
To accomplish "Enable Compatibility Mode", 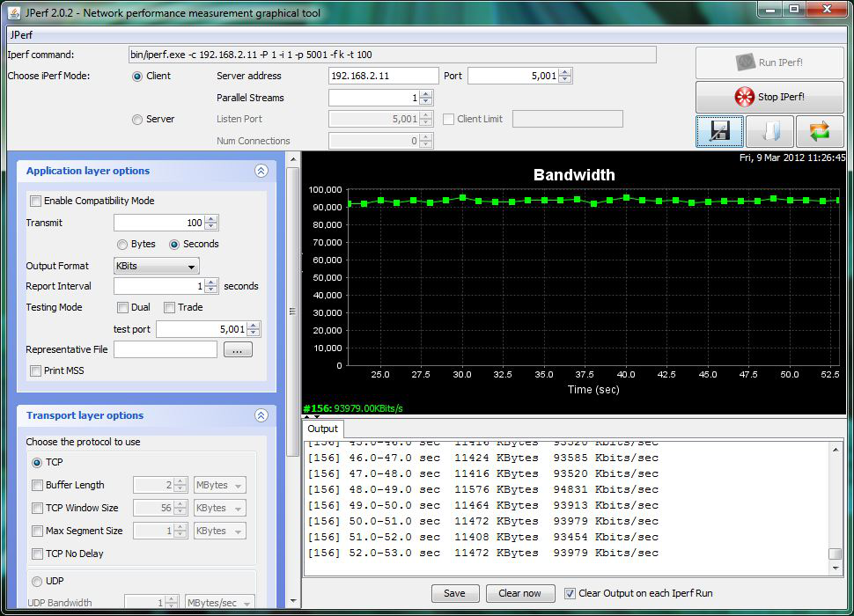I will coord(35,201).
